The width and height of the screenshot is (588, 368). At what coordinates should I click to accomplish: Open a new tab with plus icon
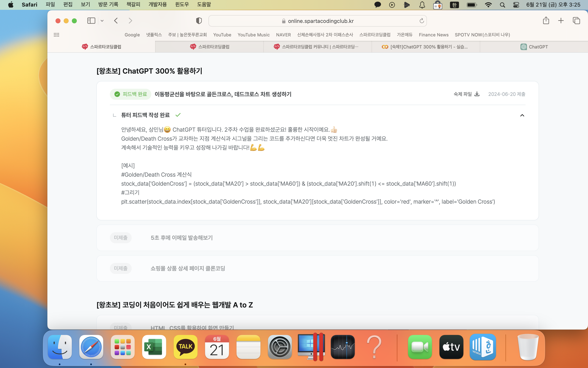click(x=561, y=21)
